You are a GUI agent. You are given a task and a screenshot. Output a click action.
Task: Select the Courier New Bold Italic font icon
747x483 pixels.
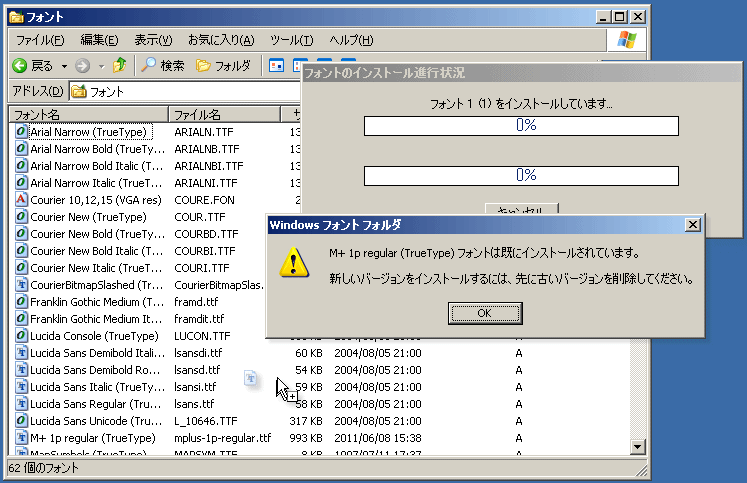[21, 251]
